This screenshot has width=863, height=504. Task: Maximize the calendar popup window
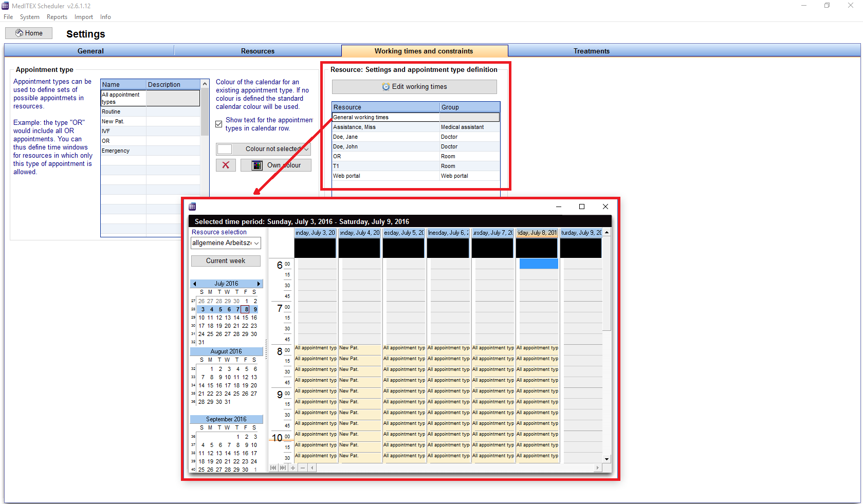coord(582,207)
